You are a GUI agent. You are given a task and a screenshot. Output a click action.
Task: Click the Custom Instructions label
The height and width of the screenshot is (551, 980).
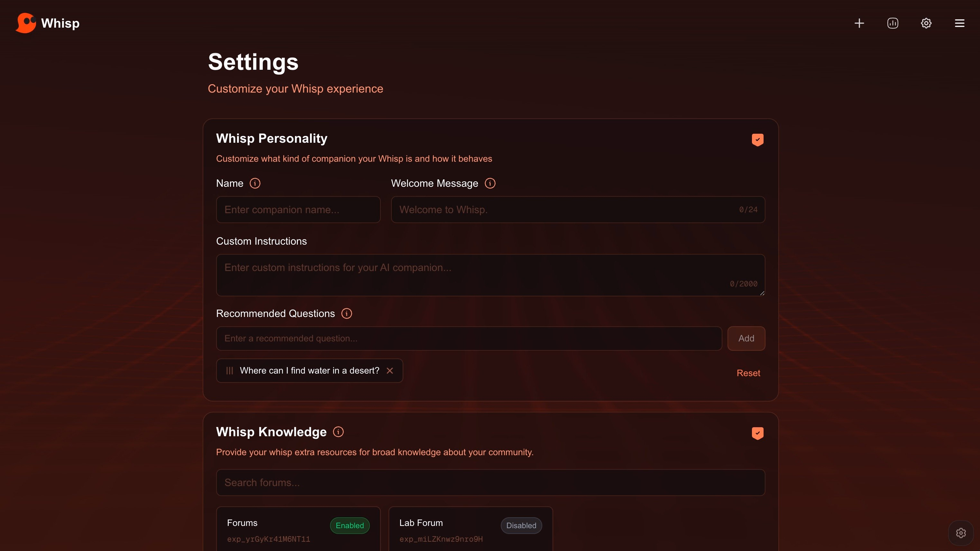[x=261, y=241]
